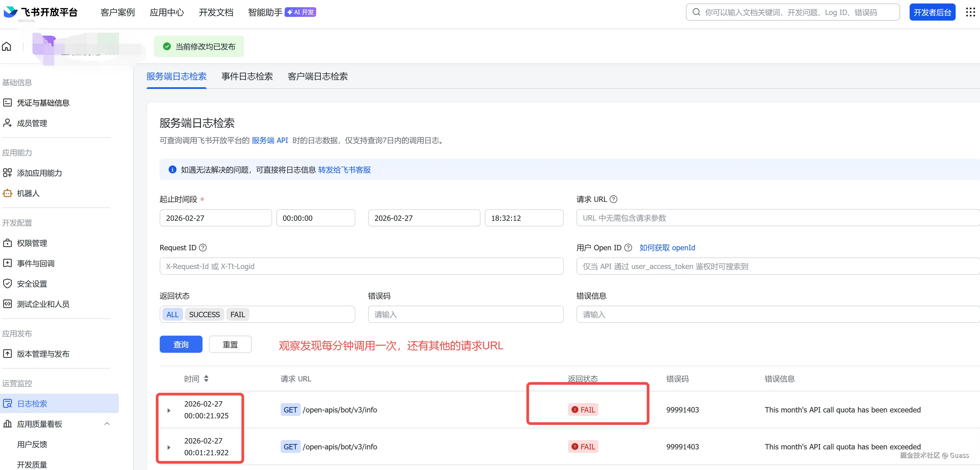Expand the 00:01:21.922 log row
980x470 pixels.
[x=169, y=447]
